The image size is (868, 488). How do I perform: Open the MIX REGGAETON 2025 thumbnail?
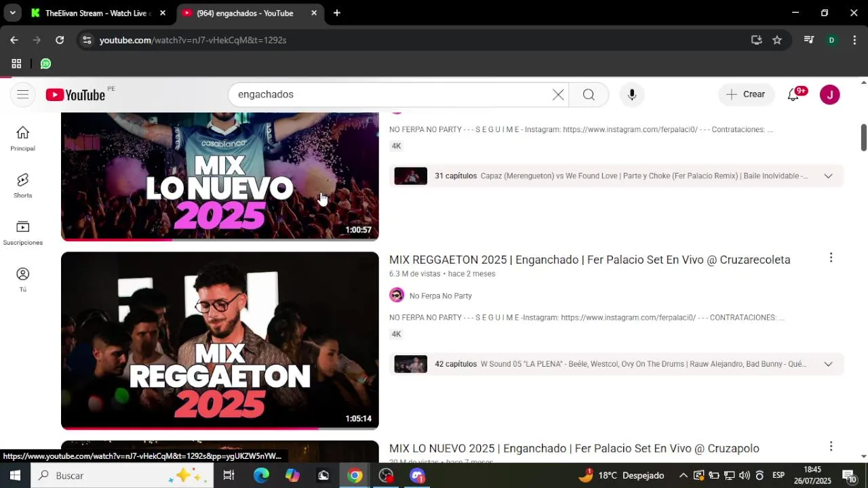(220, 341)
